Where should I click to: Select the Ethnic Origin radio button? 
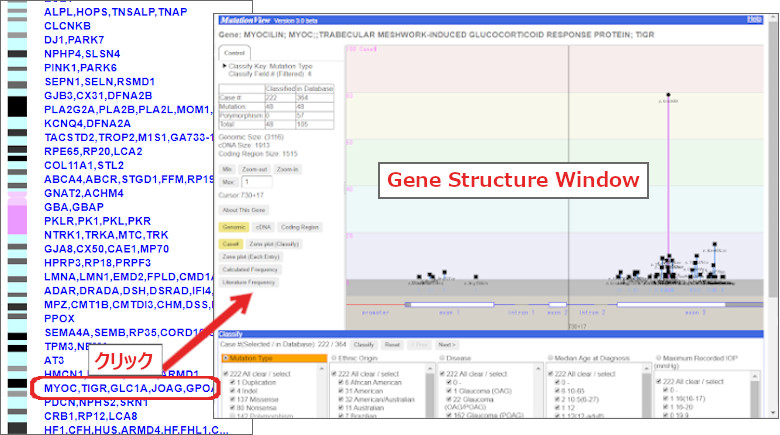(335, 358)
